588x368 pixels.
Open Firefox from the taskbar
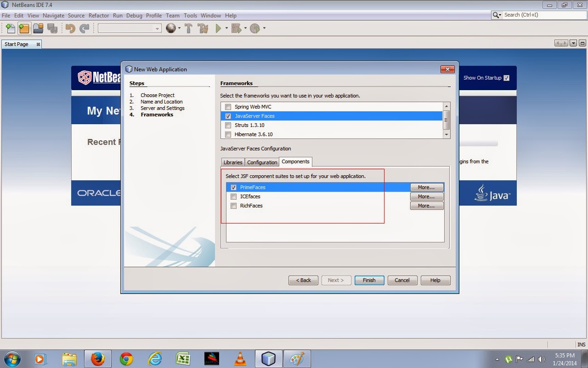coord(97,359)
